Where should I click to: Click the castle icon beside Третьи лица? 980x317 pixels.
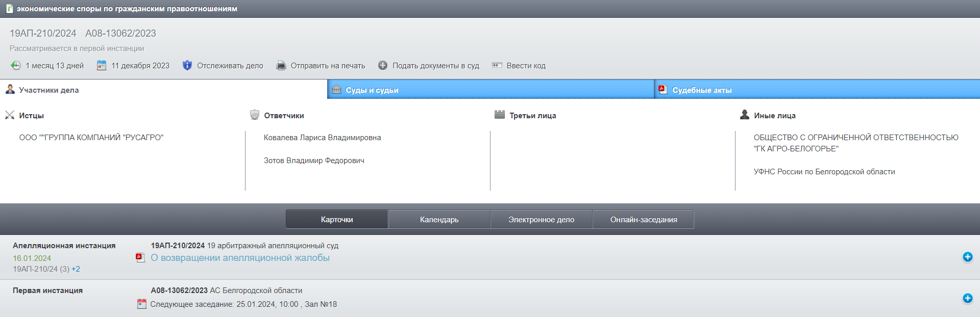coord(500,115)
